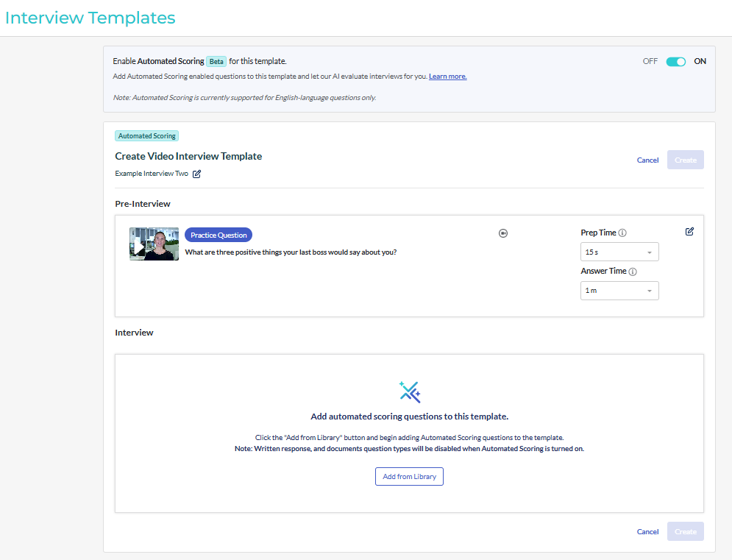
Task: Click the Interview section label
Action: 134,333
